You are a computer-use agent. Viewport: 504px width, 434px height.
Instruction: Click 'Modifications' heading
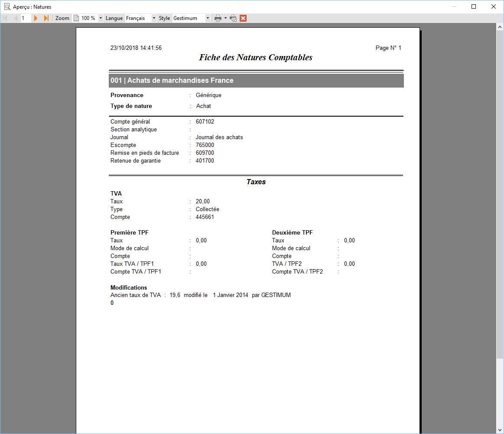[129, 287]
